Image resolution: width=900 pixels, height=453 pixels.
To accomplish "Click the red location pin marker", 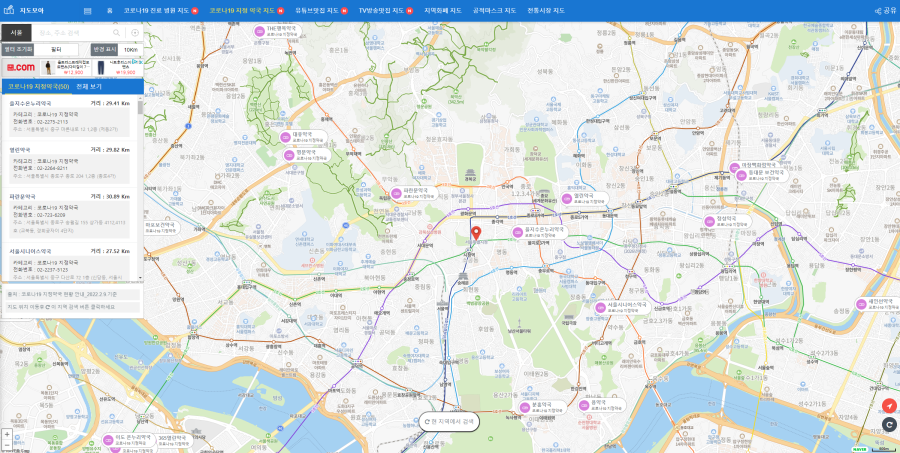I will pos(475,234).
